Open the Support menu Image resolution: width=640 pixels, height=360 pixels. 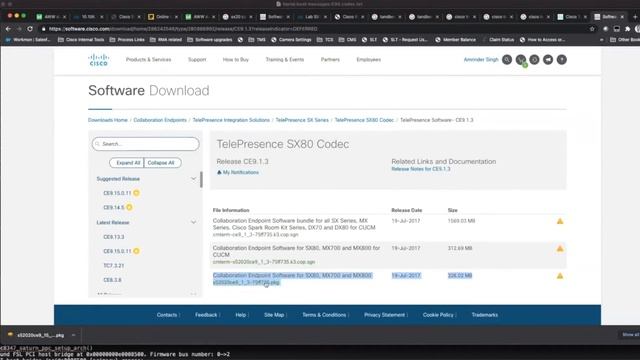[x=197, y=60]
